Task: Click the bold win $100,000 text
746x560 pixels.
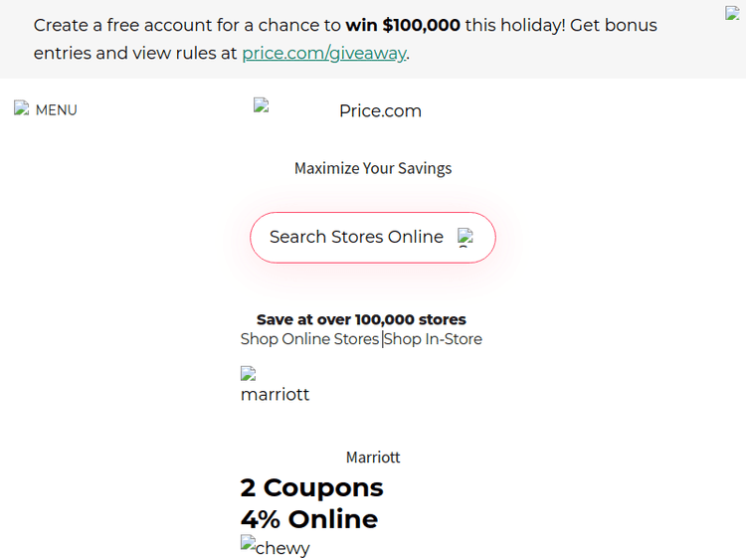Action: pyautogui.click(x=403, y=25)
